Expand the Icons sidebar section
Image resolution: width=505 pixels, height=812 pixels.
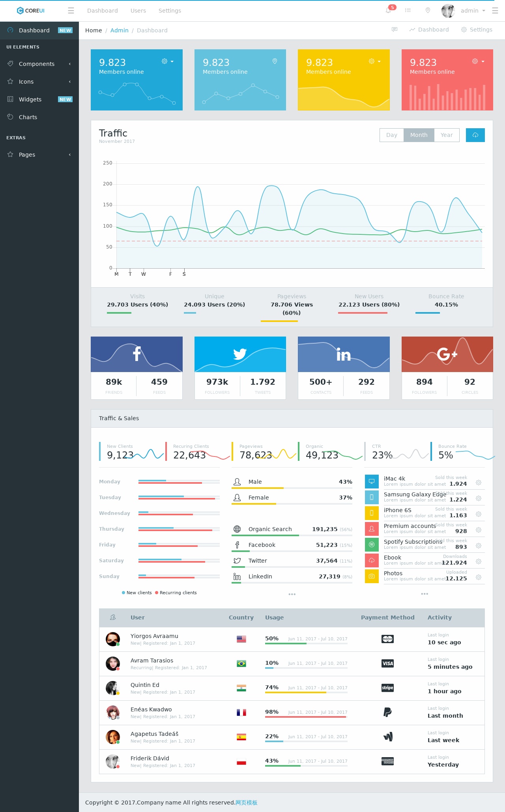[x=39, y=82]
